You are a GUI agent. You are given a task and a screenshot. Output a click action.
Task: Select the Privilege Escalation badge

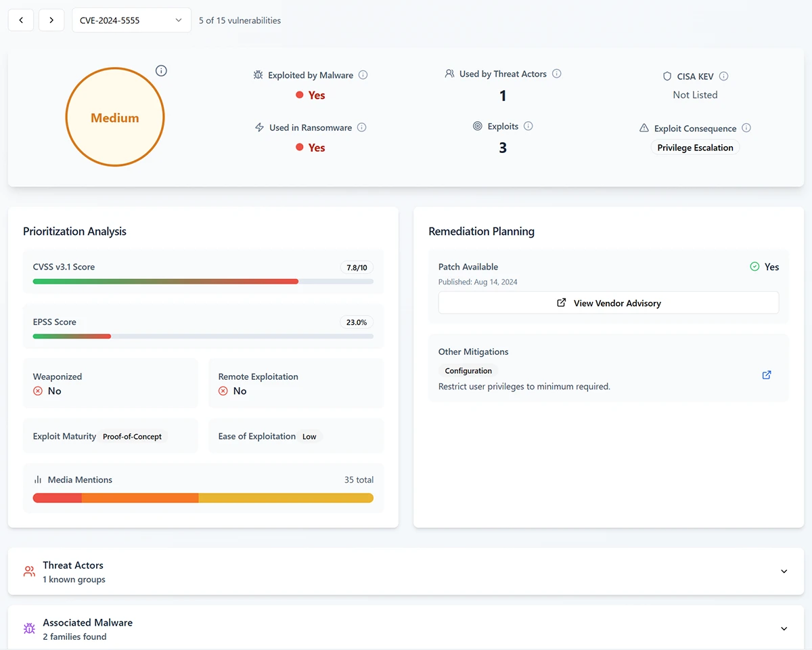pyautogui.click(x=695, y=147)
